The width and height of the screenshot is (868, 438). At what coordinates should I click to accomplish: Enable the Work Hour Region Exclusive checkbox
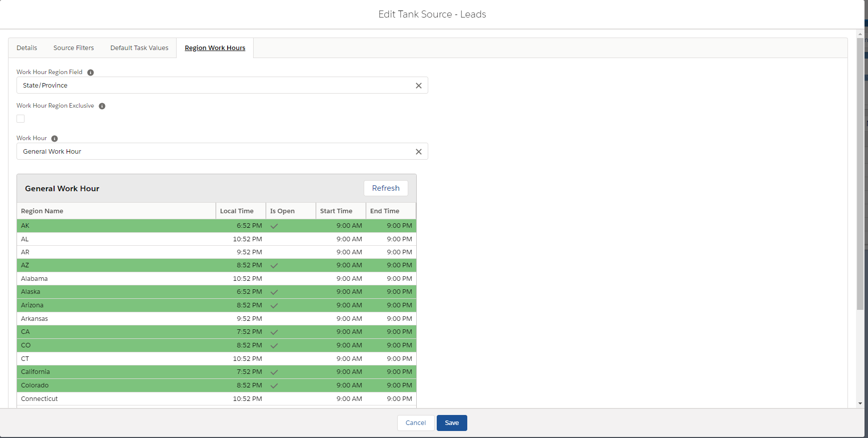click(21, 119)
